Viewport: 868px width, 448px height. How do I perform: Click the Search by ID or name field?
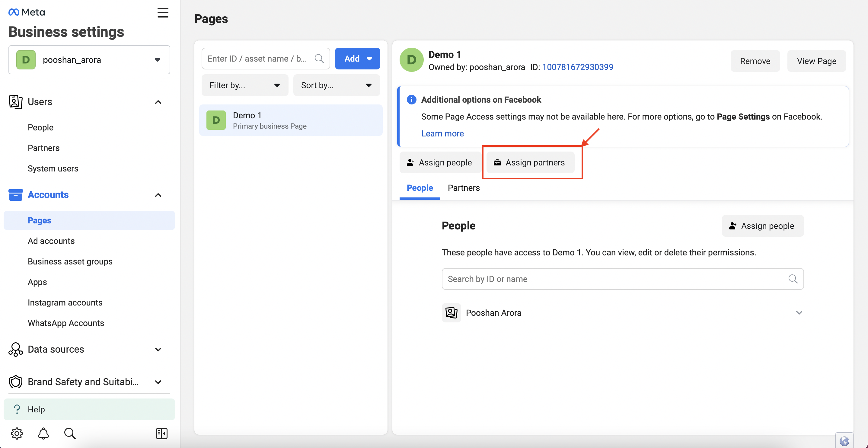[622, 279]
